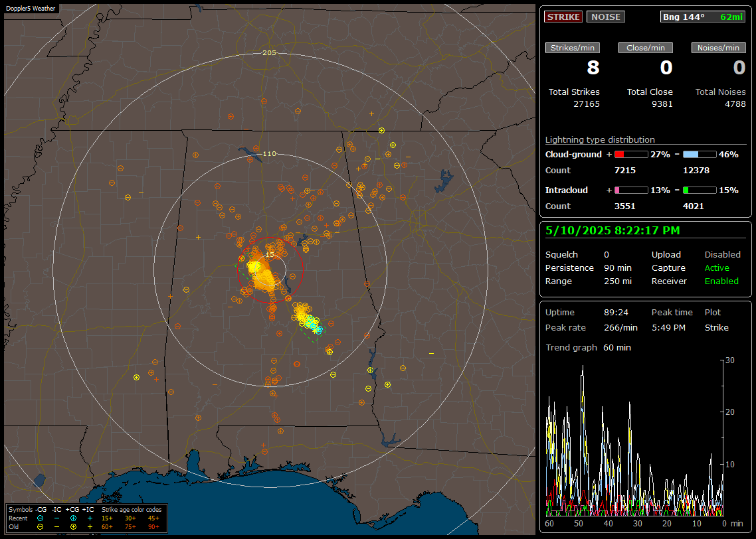Click the pink positive intracloud percentage bar
Image resolution: width=756 pixels, height=539 pixels.
(631, 191)
